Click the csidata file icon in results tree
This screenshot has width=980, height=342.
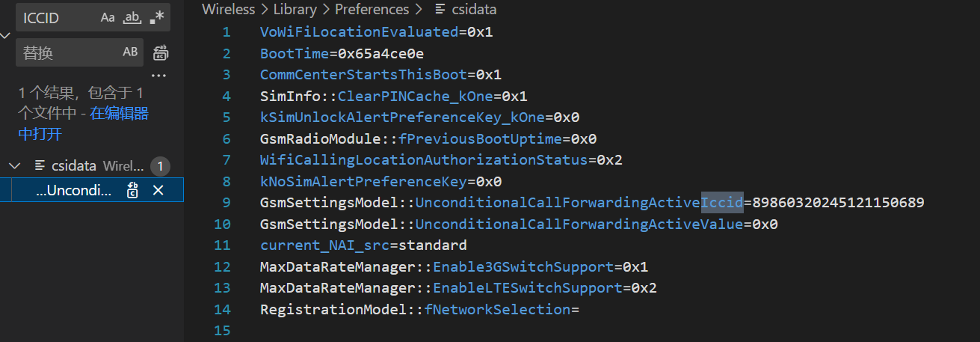[x=40, y=166]
